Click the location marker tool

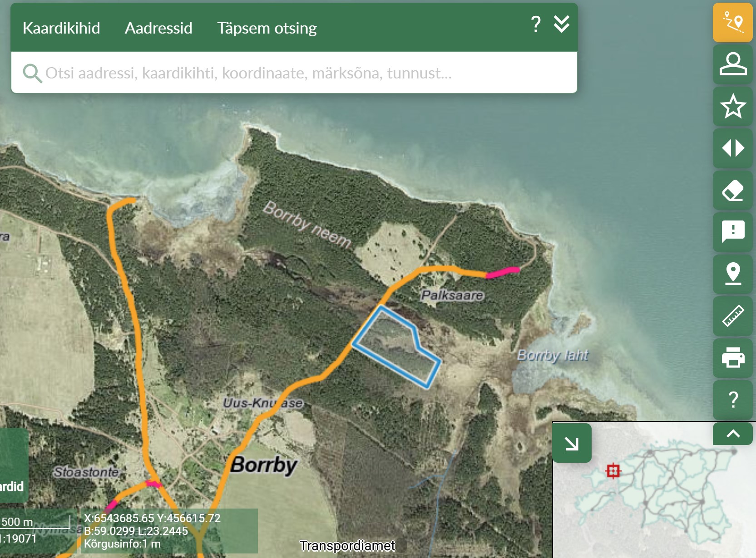[x=732, y=274]
